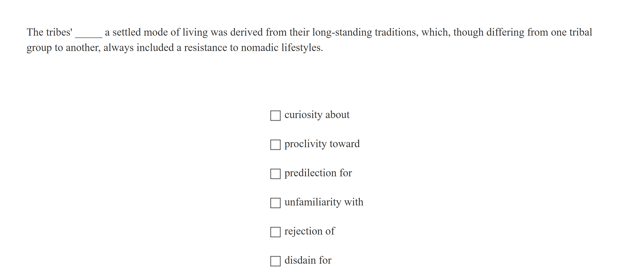Check the "unfamiliarity with" checkbox
The height and width of the screenshot is (276, 644).
(276, 203)
